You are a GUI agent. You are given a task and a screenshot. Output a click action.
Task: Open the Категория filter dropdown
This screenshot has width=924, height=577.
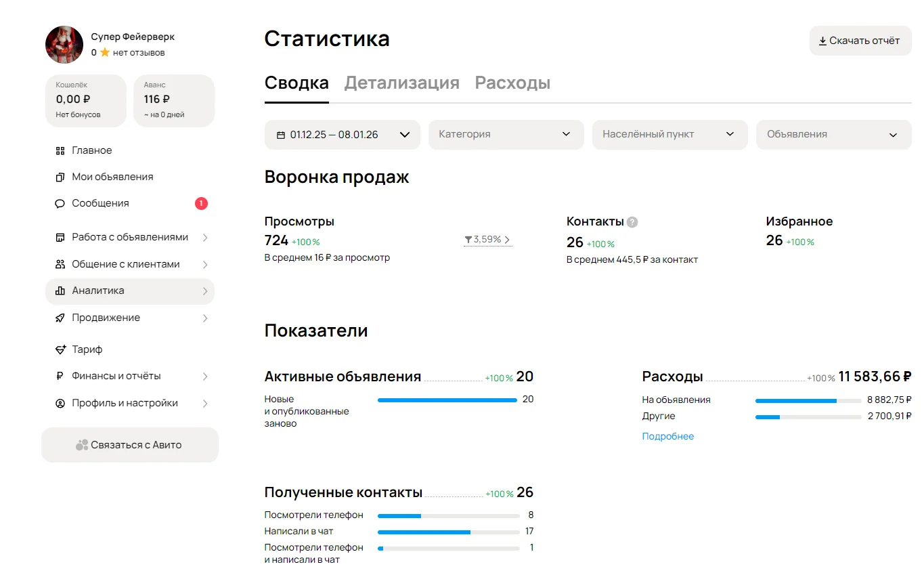(x=506, y=135)
